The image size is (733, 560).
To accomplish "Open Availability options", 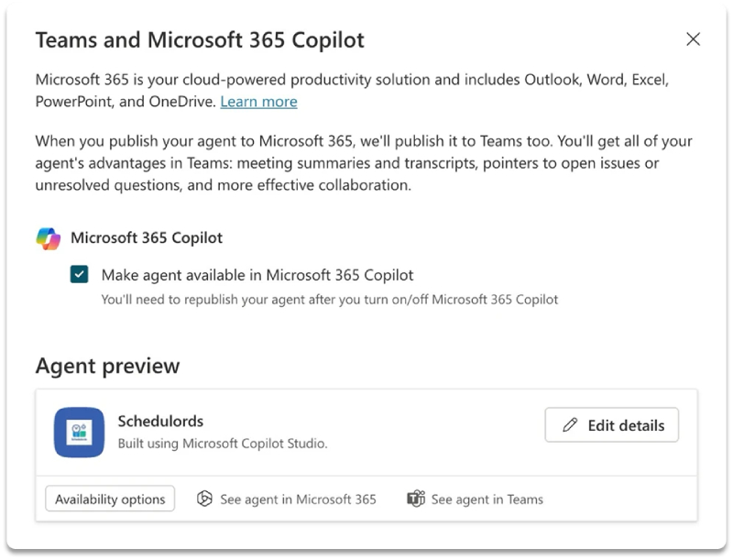I will [110, 499].
